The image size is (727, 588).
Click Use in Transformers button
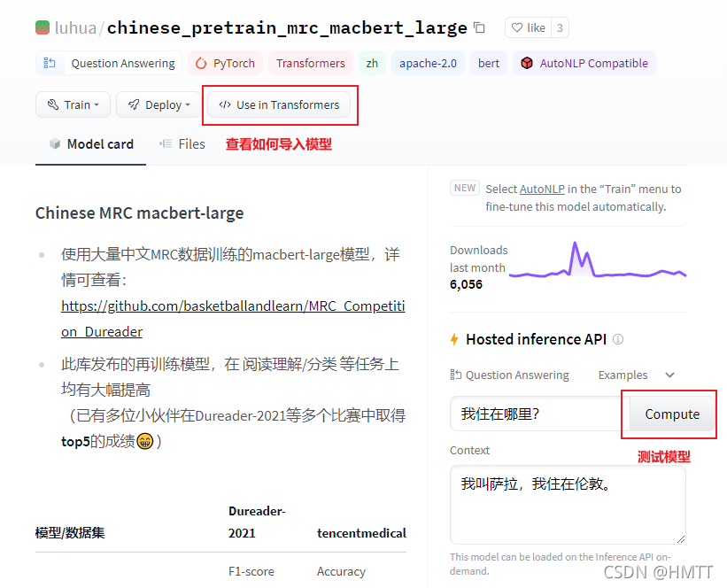[279, 104]
